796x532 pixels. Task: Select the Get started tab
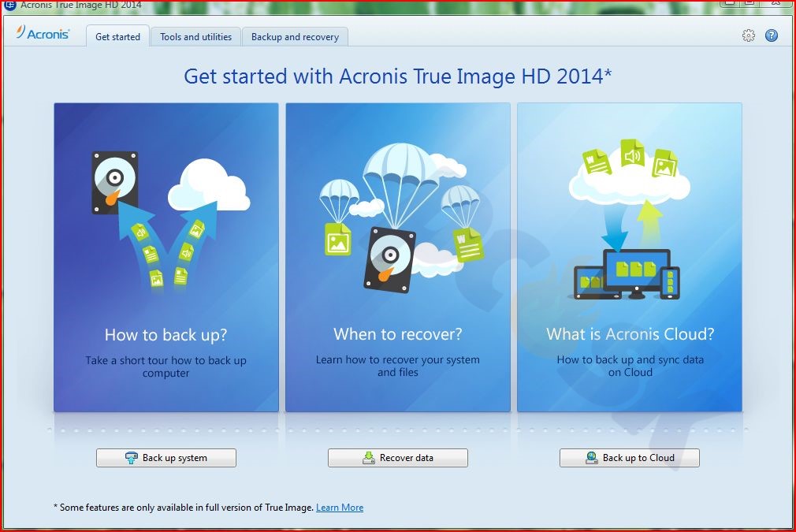(117, 36)
